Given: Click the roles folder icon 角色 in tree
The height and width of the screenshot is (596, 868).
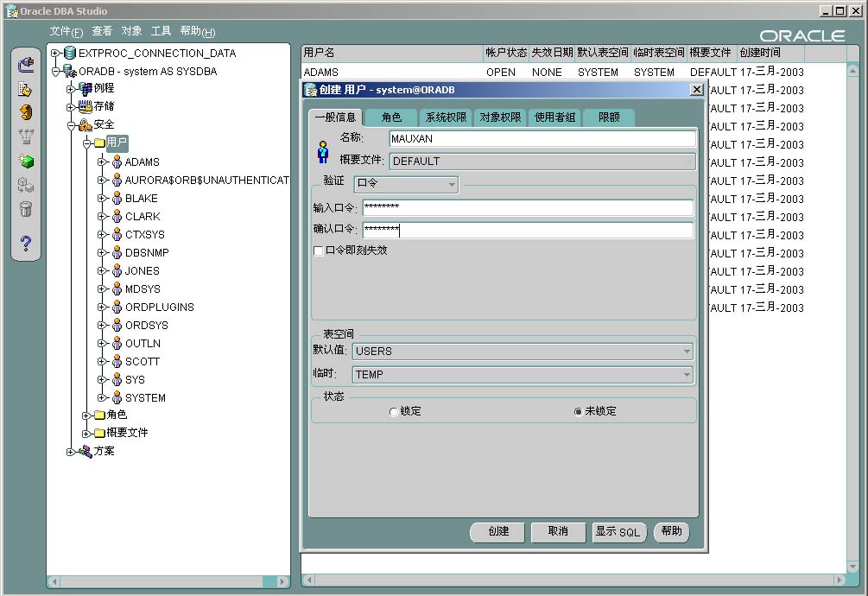Looking at the screenshot, I should tap(99, 415).
